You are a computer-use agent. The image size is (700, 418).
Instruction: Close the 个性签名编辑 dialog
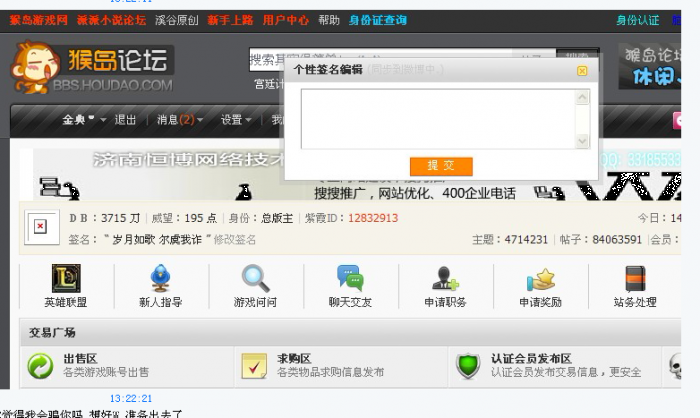click(582, 71)
